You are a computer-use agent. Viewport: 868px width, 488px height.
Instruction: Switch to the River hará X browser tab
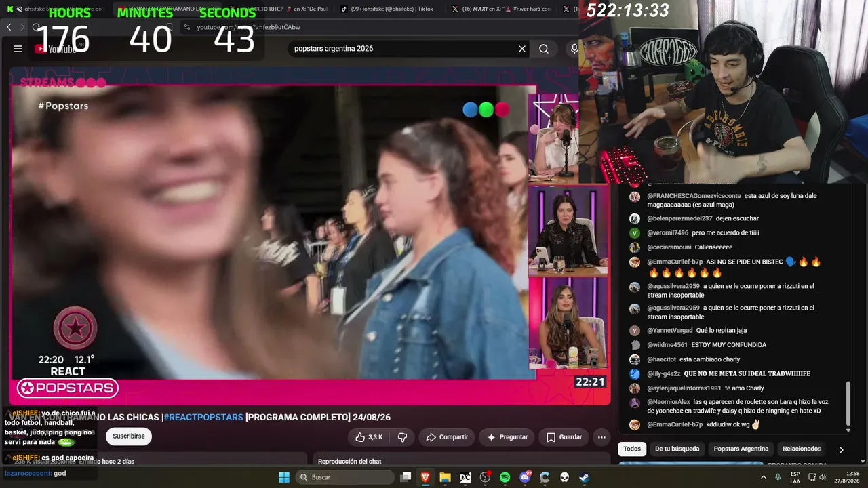point(502,9)
